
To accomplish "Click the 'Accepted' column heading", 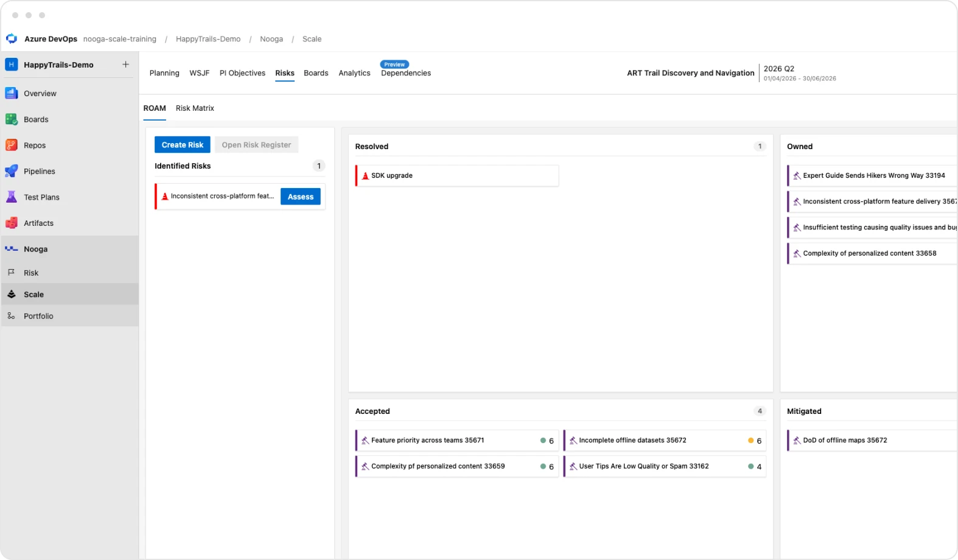I will (x=372, y=411).
